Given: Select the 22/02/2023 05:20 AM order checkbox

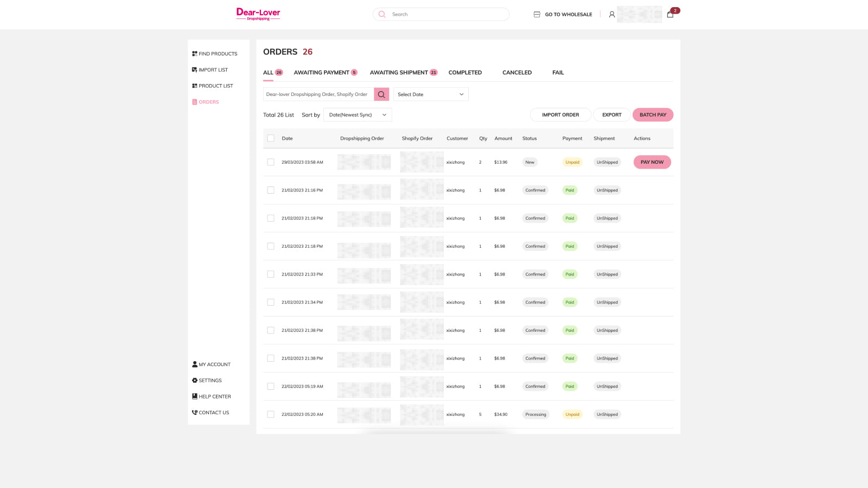Looking at the screenshot, I should click(271, 414).
